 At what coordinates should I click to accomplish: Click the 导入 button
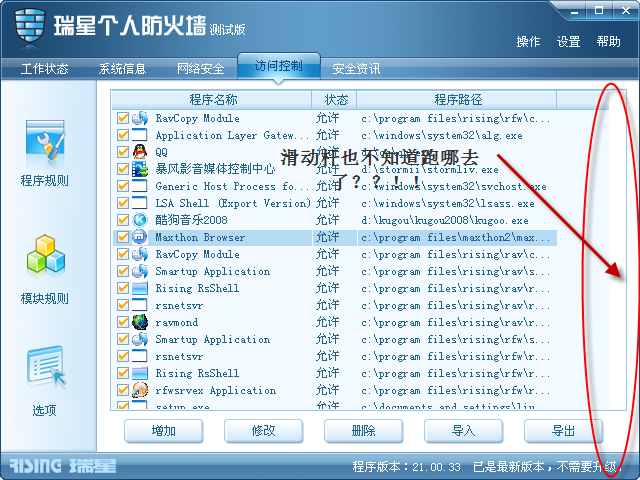(464, 431)
